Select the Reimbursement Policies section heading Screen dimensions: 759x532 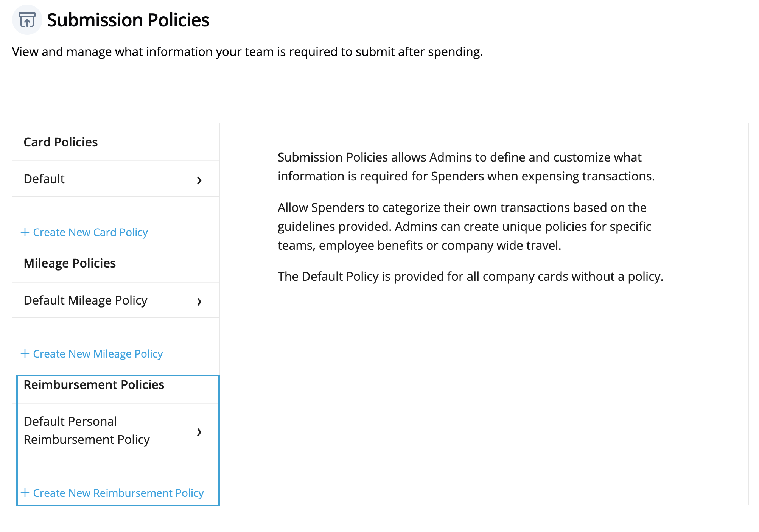coord(94,385)
